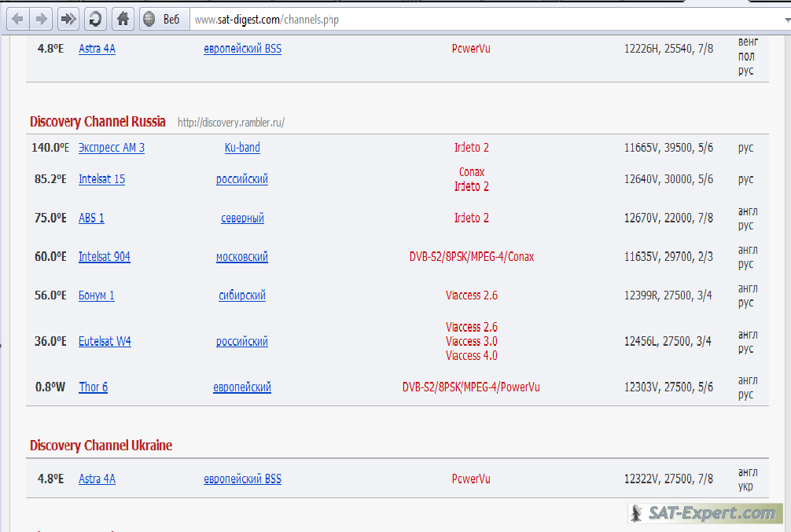Open российский beam link for Eutelsat W4
The width and height of the screenshot is (791, 532).
tap(242, 341)
